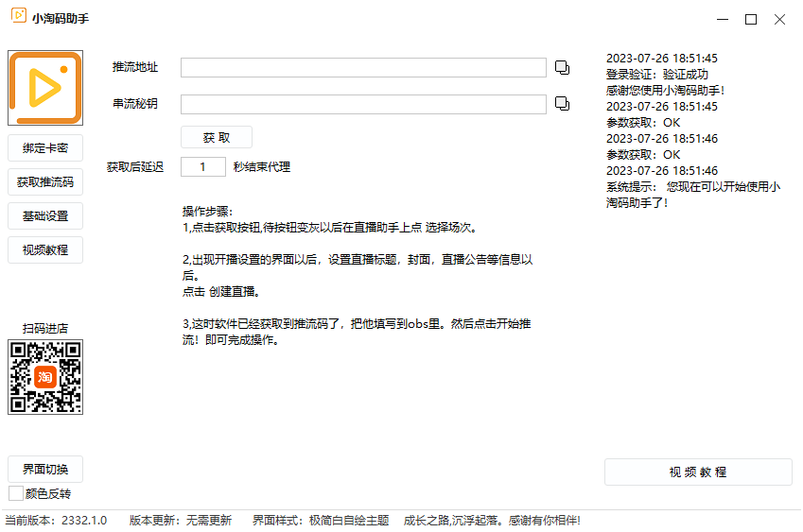Click the 版本更新 status bar text
803x532 pixels.
click(x=180, y=521)
